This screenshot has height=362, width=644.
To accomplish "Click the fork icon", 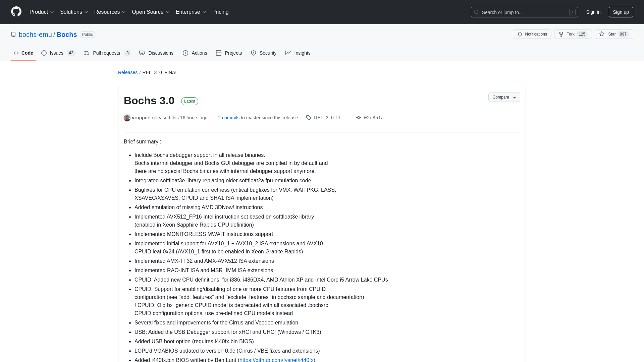I will click(561, 34).
